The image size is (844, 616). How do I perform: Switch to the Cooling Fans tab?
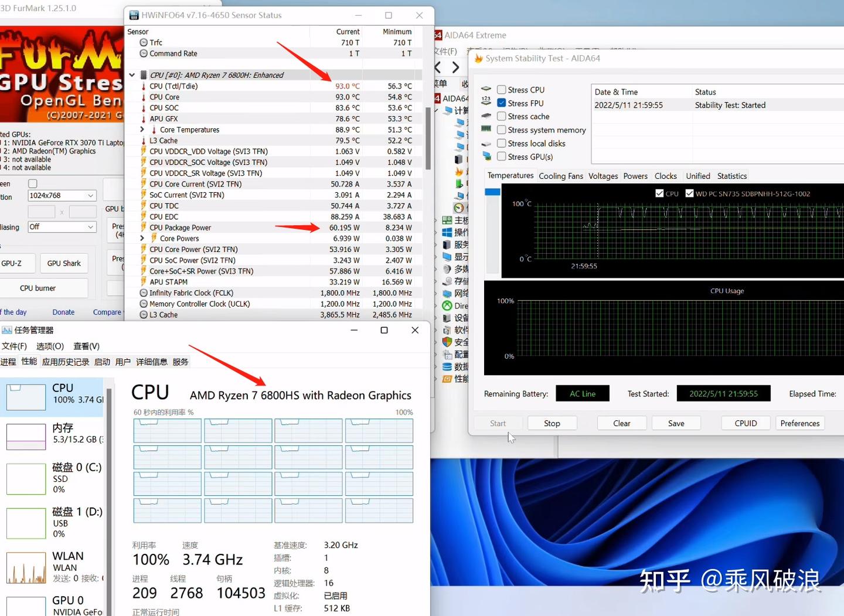(x=561, y=176)
